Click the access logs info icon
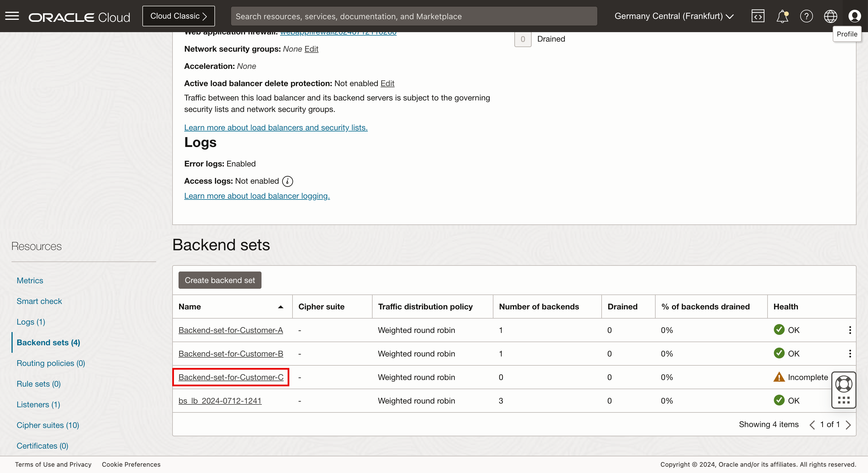Viewport: 868px width, 473px height. pos(287,181)
